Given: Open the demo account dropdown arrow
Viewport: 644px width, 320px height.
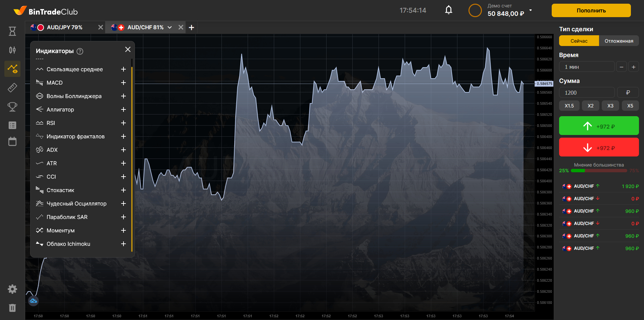Looking at the screenshot, I should point(531,10).
